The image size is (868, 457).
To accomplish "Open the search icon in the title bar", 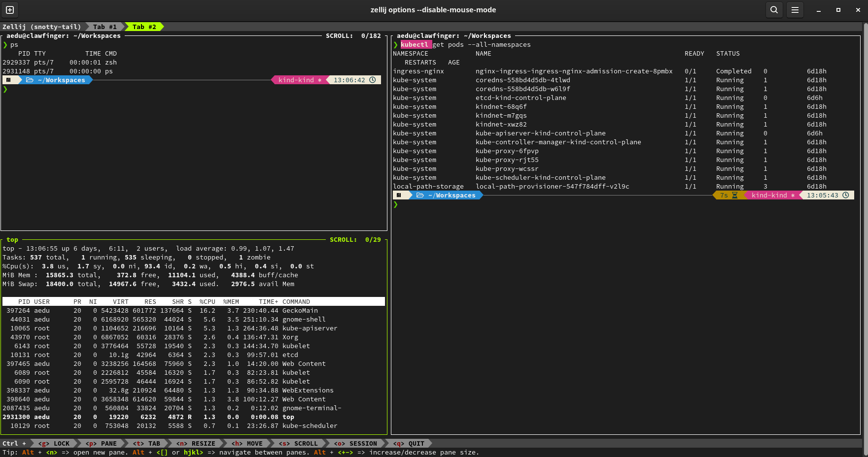I will pyautogui.click(x=774, y=9).
